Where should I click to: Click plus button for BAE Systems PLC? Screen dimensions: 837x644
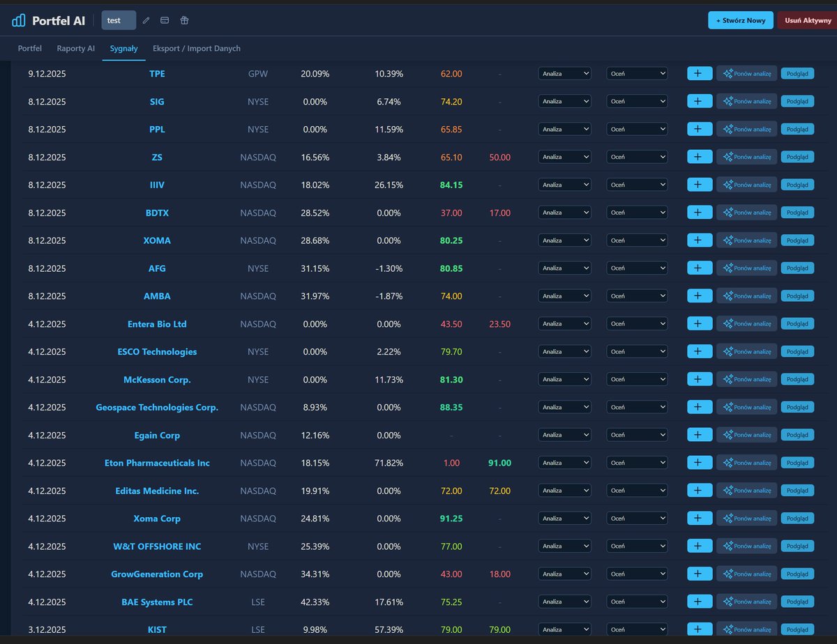point(700,601)
